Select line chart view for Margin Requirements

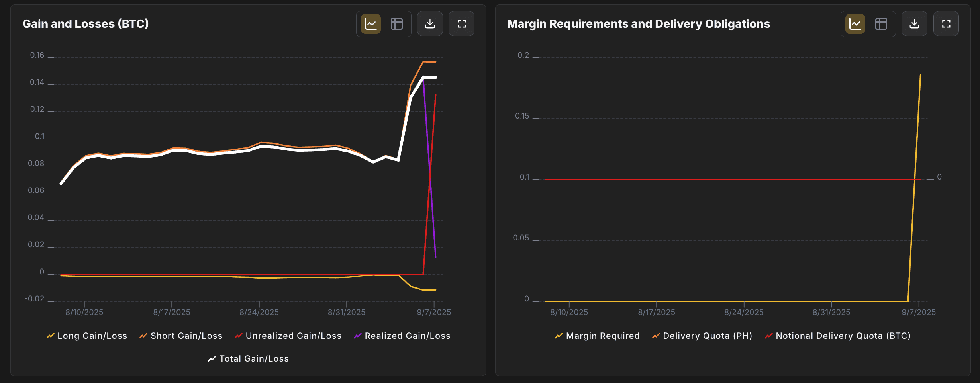coord(855,23)
